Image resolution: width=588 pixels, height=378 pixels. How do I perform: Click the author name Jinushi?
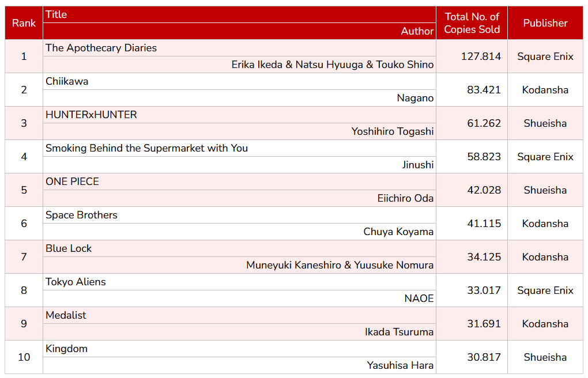pos(418,165)
